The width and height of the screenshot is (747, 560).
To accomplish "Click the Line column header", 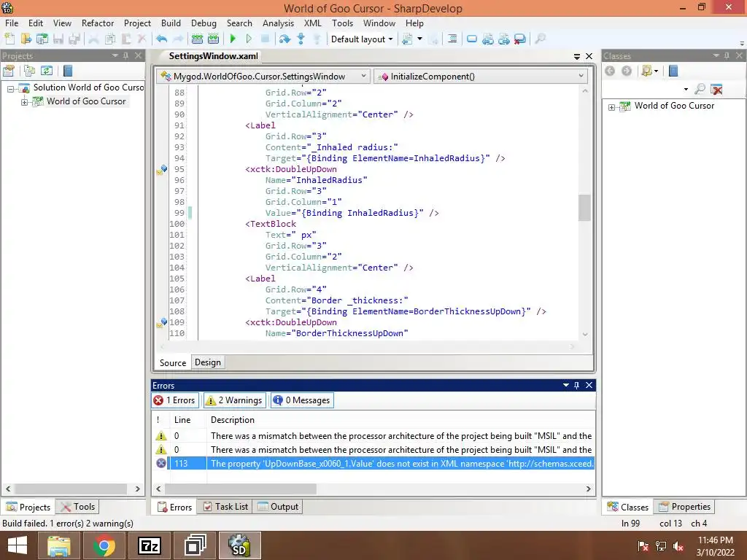I will tap(182, 420).
